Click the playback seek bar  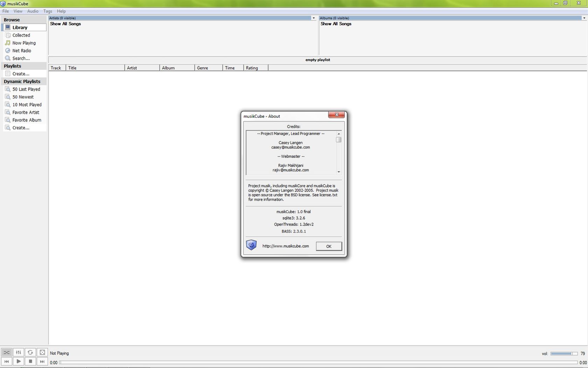(318, 362)
